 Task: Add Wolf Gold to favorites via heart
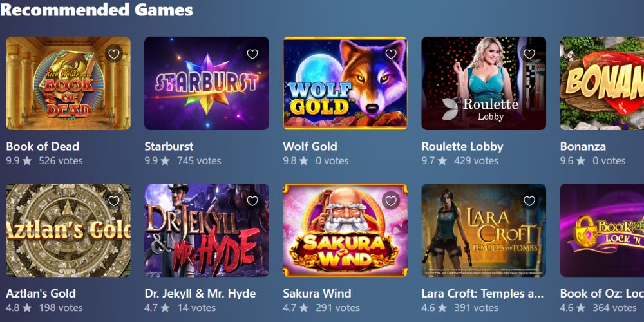(391, 54)
